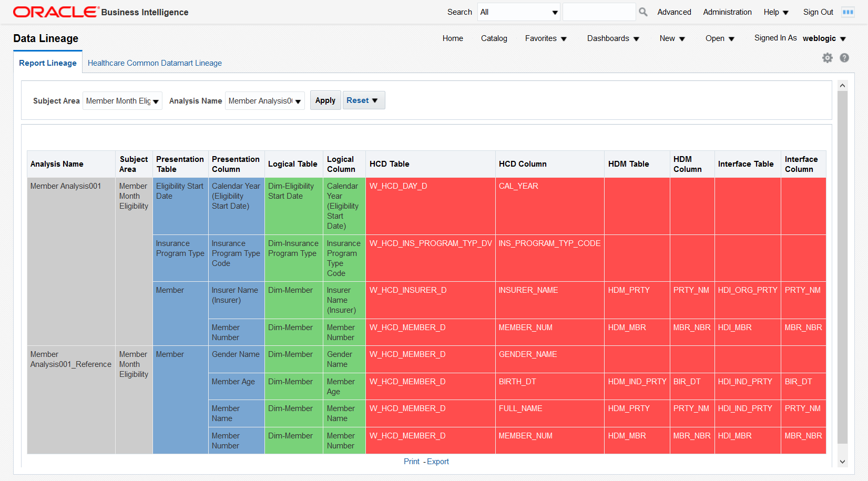Click the GENDER_NAME cell
The height and width of the screenshot is (481, 868).
(x=550, y=359)
